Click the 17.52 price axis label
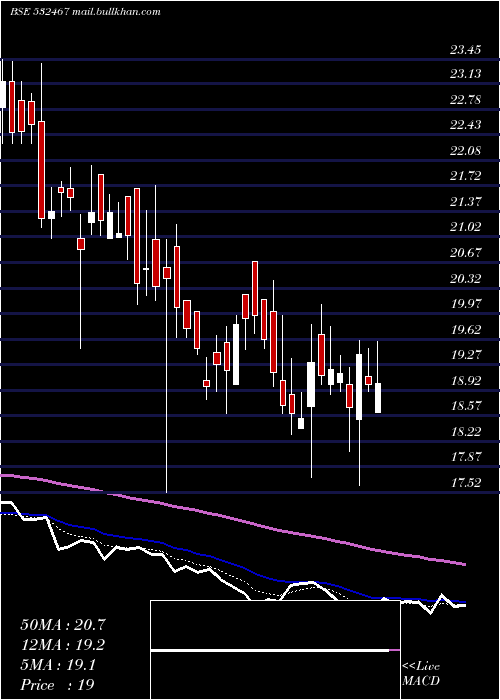 point(466,483)
